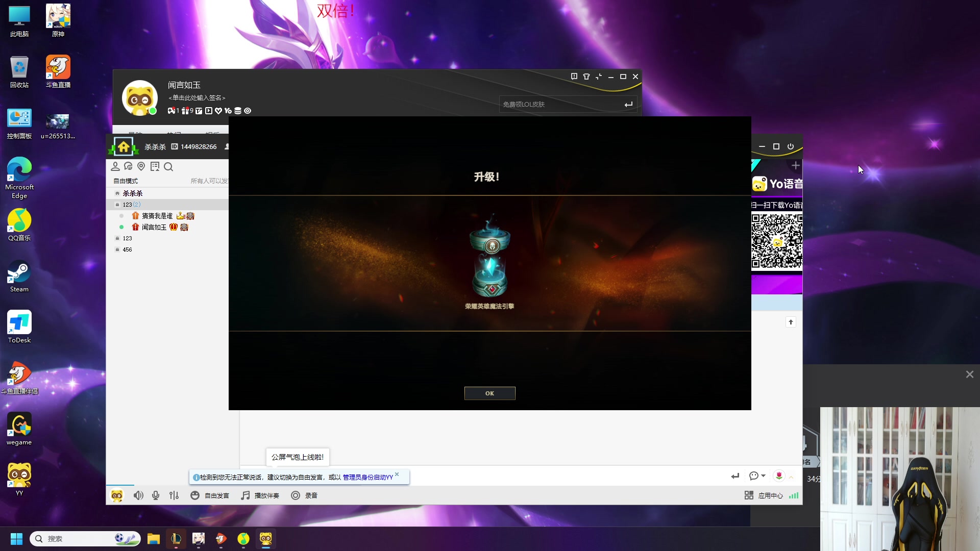Click the Windows Start button
The width and height of the screenshot is (980, 551).
tap(16, 539)
